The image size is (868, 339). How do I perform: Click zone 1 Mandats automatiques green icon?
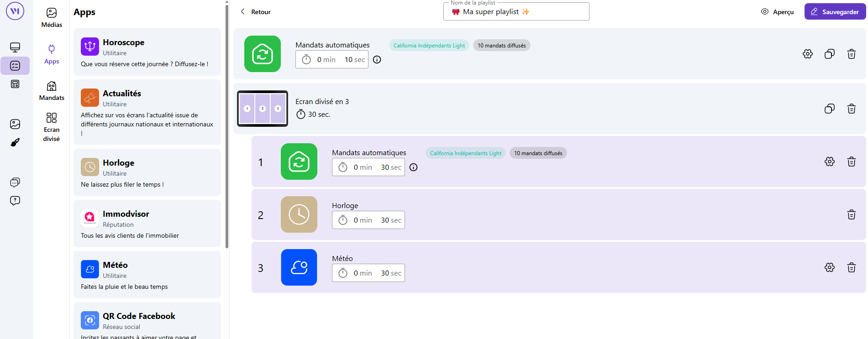(x=299, y=162)
